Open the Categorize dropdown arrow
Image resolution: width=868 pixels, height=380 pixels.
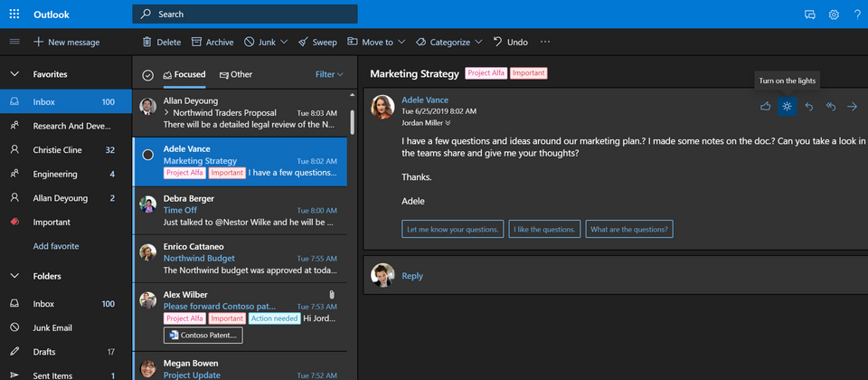point(478,43)
